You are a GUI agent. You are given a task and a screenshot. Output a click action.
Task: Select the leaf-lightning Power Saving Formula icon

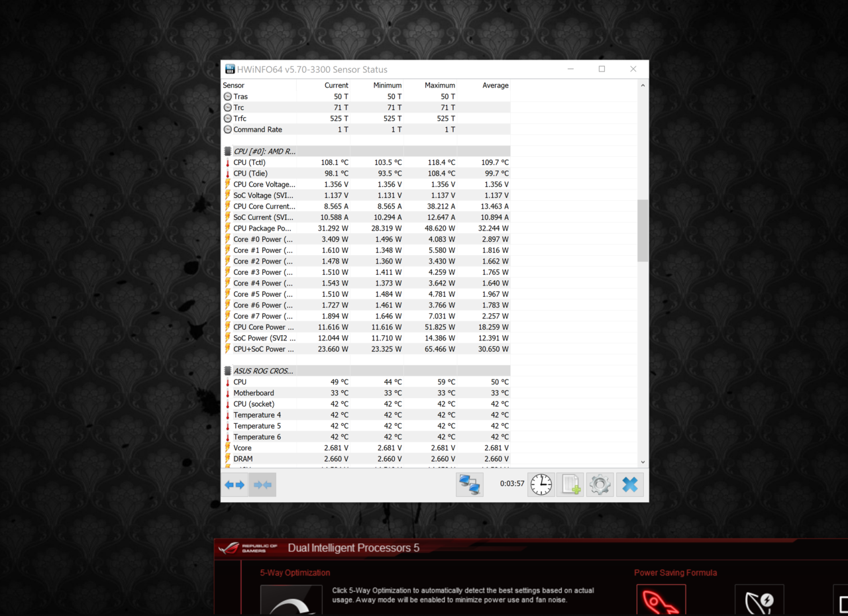point(759,600)
